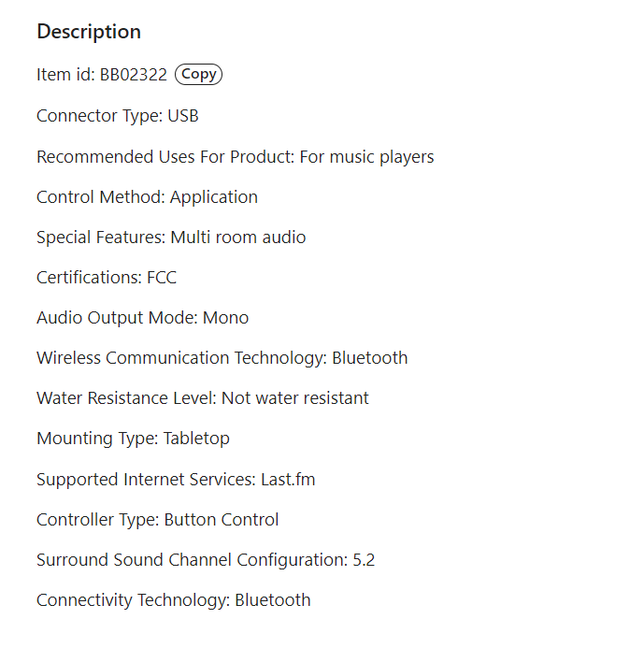The image size is (644, 648).
Task: Click the Surround Sound Channel Configuration line
Action: 206,559
